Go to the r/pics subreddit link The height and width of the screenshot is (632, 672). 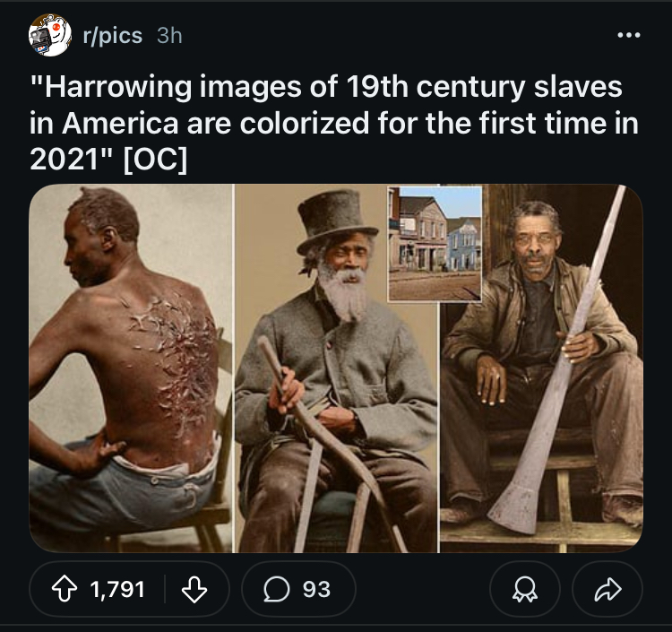pyautogui.click(x=113, y=35)
